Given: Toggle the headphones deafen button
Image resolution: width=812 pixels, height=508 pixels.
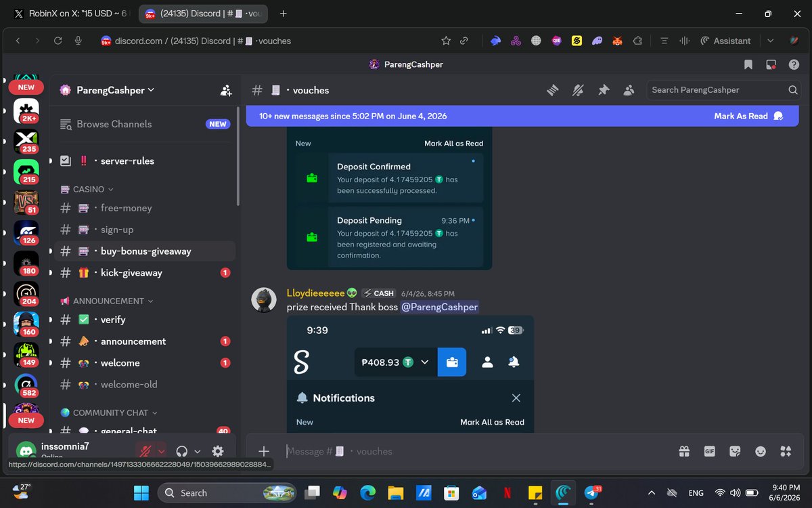Looking at the screenshot, I should pos(181,451).
